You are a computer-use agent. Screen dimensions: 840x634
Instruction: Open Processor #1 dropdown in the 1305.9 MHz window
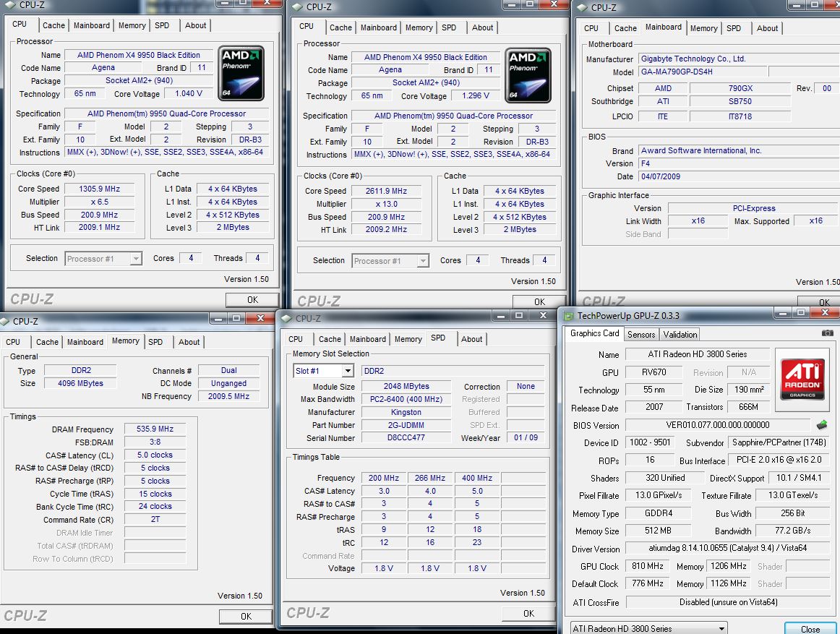135,259
